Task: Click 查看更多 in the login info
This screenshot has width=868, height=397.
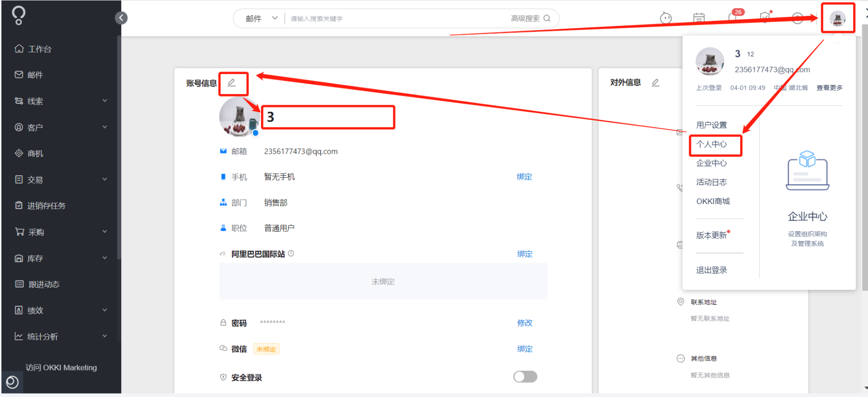Action: pyautogui.click(x=829, y=88)
